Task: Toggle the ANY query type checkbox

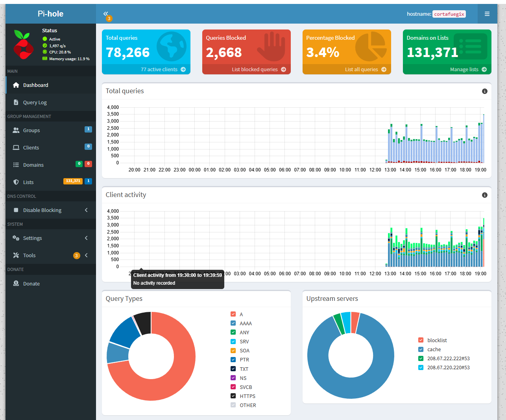Action: tap(233, 332)
